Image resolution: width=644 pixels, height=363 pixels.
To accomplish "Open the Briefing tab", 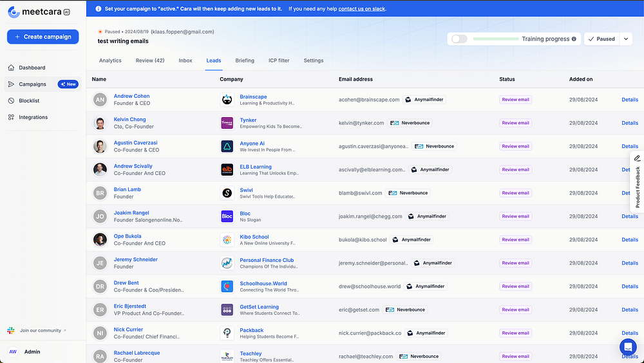I will click(x=245, y=60).
